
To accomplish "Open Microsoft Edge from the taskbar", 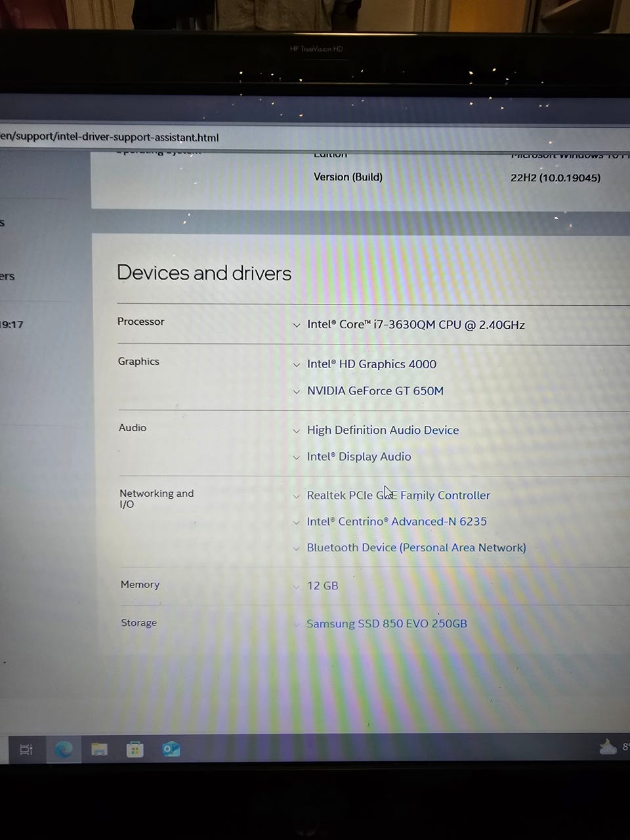I will (x=64, y=749).
